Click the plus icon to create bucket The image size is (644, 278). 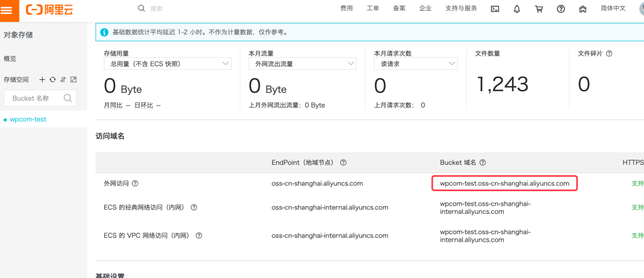pos(42,79)
